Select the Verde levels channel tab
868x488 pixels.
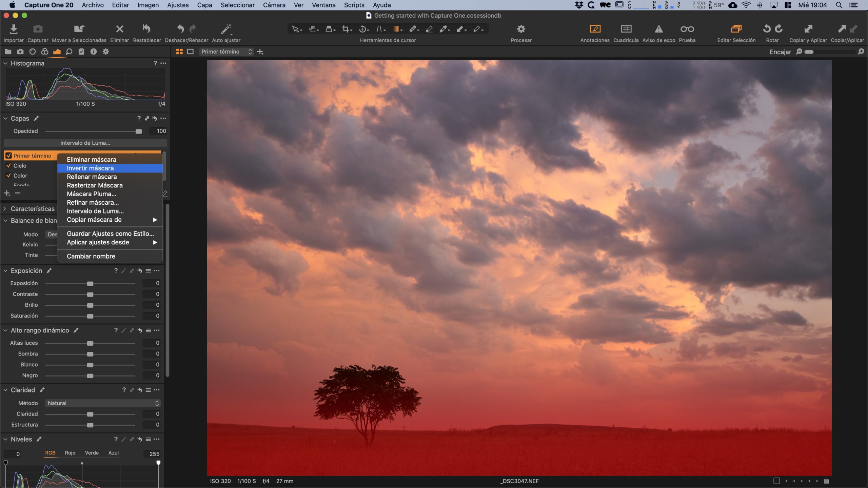click(x=92, y=453)
